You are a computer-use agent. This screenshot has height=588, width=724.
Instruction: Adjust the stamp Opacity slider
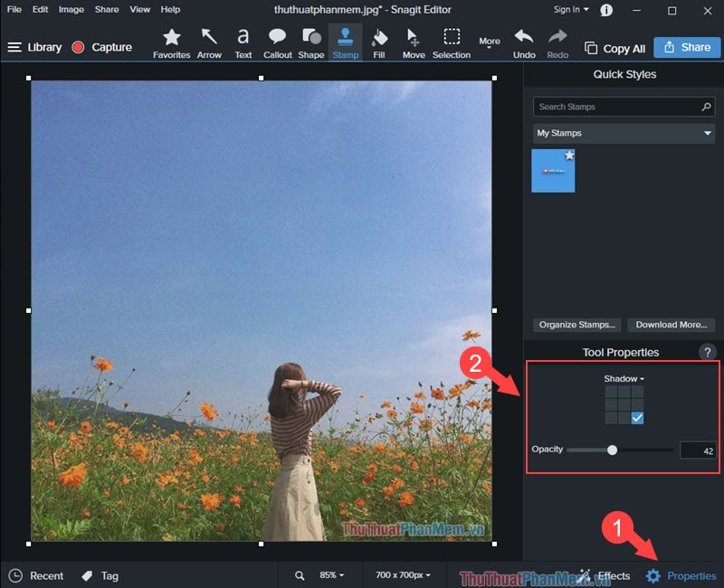click(x=614, y=449)
